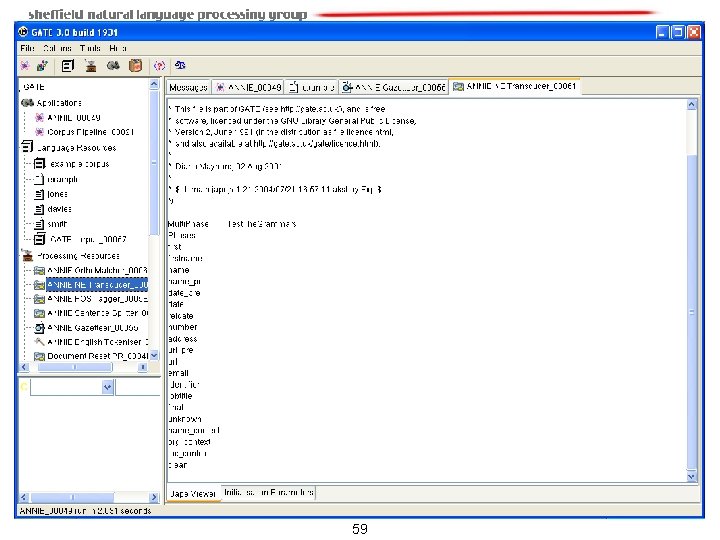Image resolution: width=720 pixels, height=540 pixels.
Task: Maximize the GATE window
Action: pos(678,32)
